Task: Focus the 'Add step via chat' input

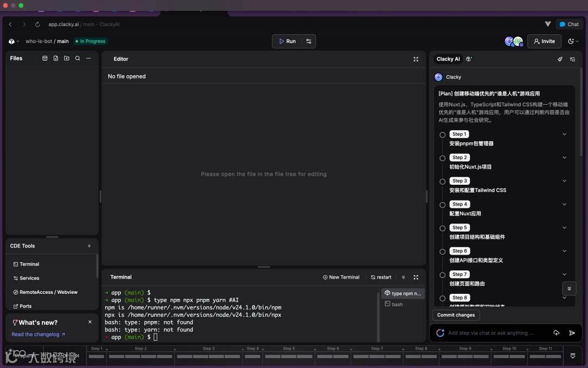Action: pos(491,333)
